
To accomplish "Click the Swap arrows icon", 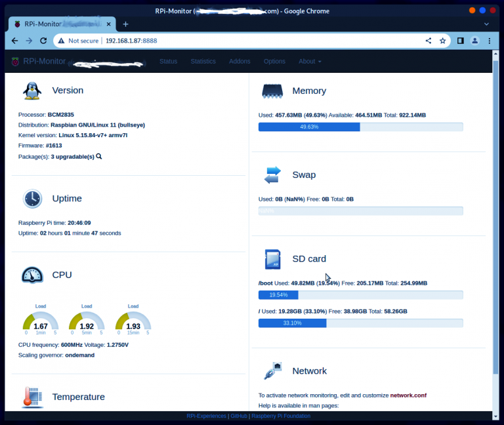I will coord(272,175).
